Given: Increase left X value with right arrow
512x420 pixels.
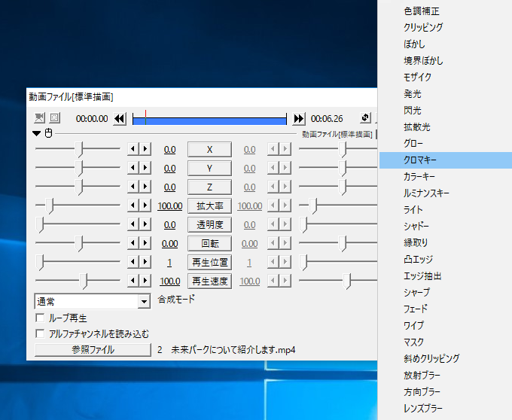Looking at the screenshot, I should click(145, 149).
